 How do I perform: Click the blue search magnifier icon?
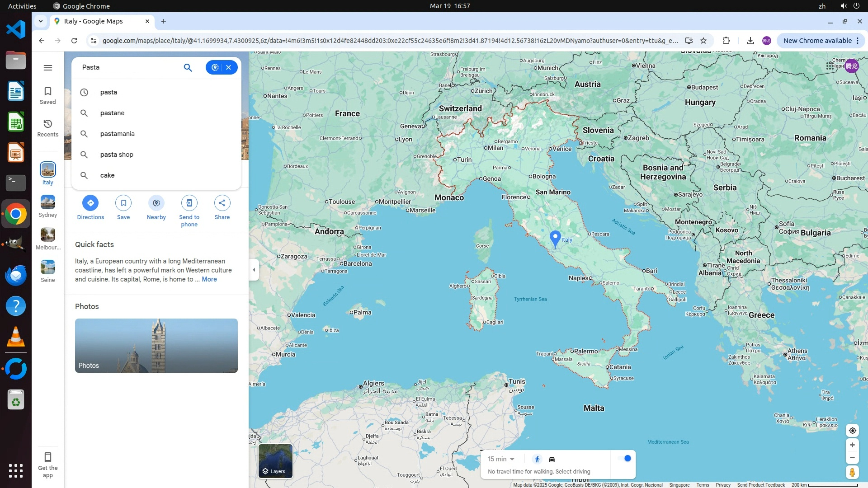pos(188,67)
